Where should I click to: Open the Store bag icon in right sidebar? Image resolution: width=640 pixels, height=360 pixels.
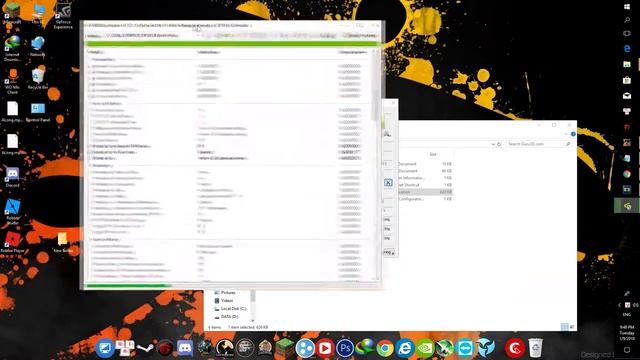(627, 80)
